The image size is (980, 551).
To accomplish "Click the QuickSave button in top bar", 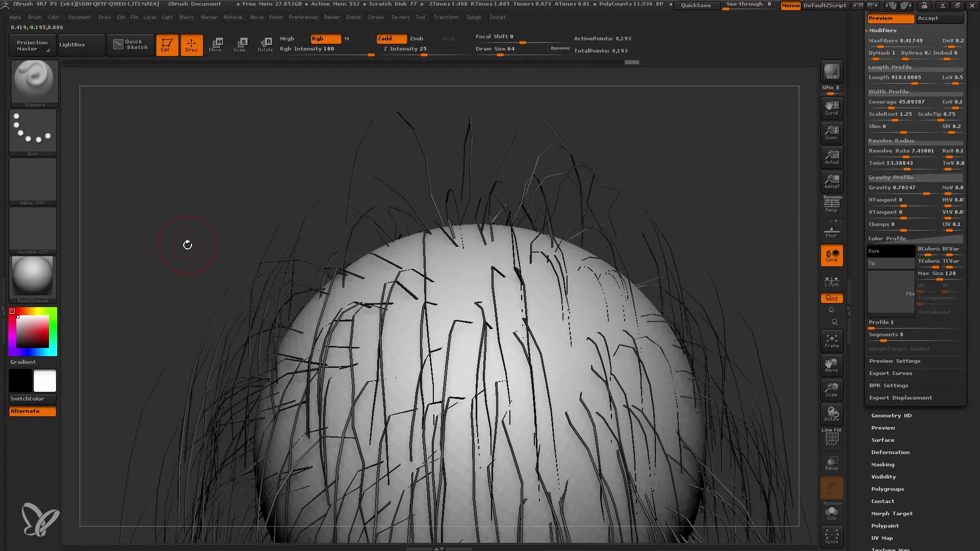I will [695, 6].
